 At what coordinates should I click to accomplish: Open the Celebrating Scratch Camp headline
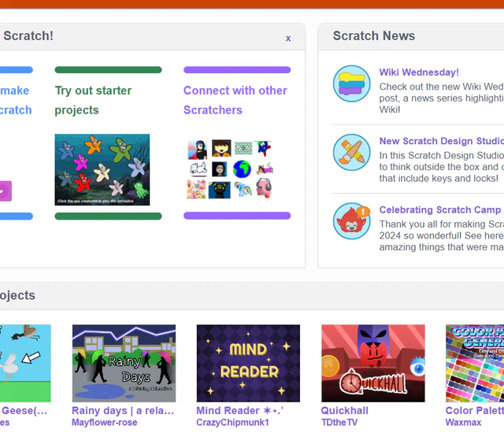(x=439, y=209)
